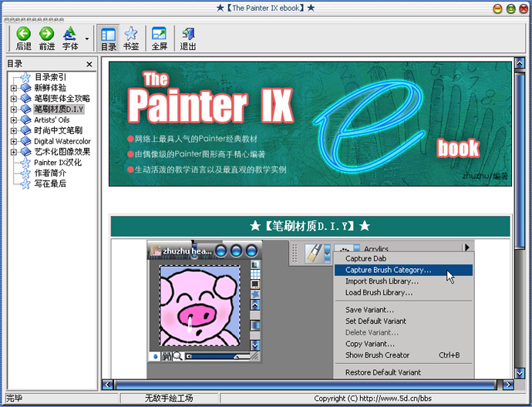Close the 目录 sidebar panel
Viewport: 532px width, 407px height.
point(89,64)
